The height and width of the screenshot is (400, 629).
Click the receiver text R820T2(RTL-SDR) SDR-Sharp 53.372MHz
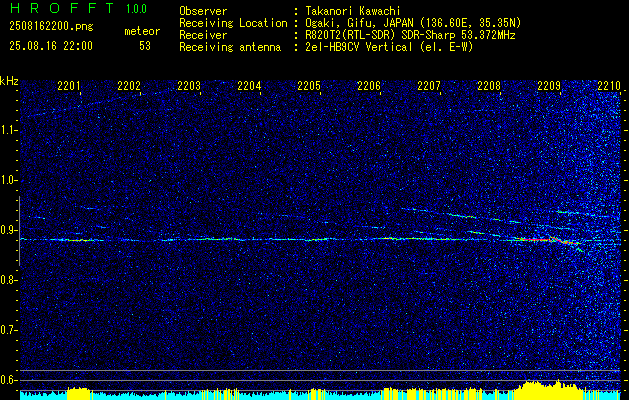(x=410, y=35)
